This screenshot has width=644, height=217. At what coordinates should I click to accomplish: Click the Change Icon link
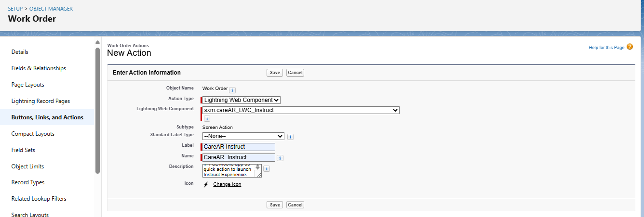click(x=227, y=184)
